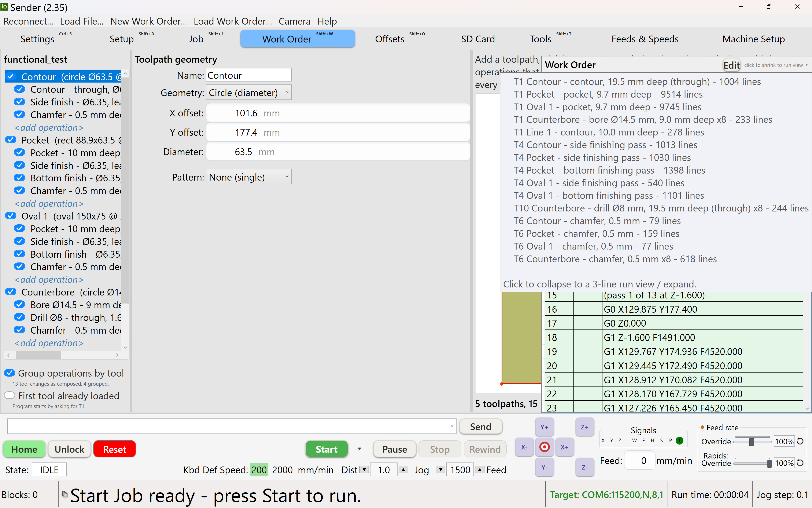812x508 pixels.
Task: Click the green Home button
Action: (x=24, y=449)
